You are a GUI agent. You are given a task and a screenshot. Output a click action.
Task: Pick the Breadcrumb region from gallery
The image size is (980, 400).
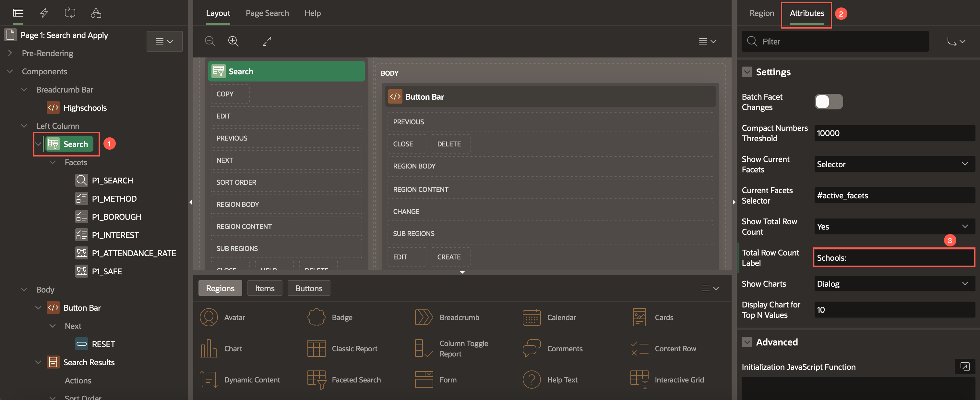pyautogui.click(x=447, y=317)
